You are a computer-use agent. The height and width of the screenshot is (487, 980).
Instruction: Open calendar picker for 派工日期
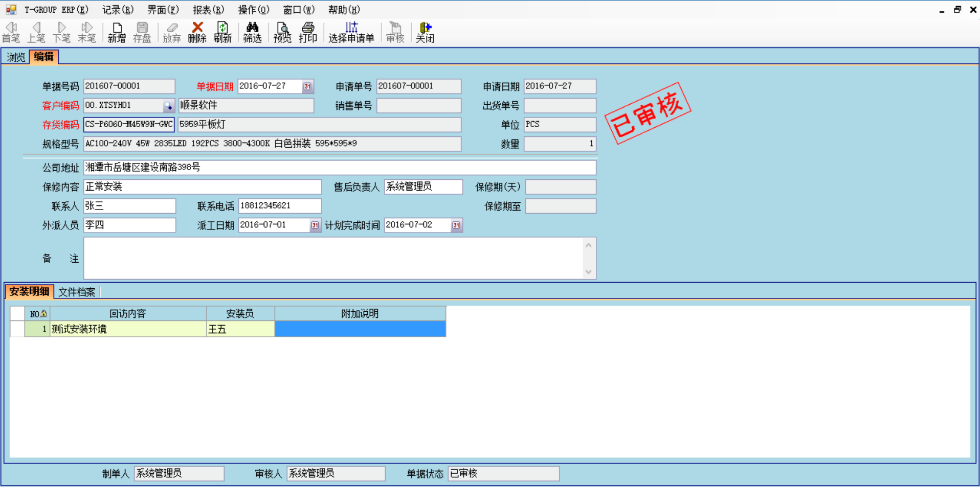pos(315,225)
